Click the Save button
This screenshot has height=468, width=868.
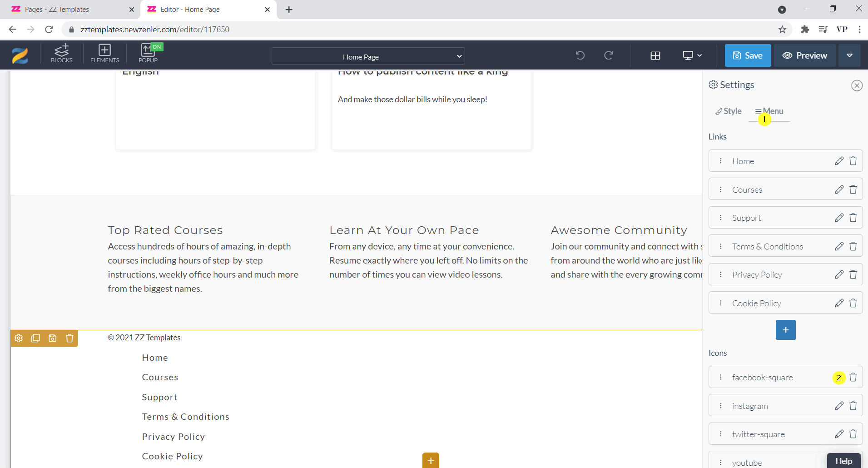(748, 55)
